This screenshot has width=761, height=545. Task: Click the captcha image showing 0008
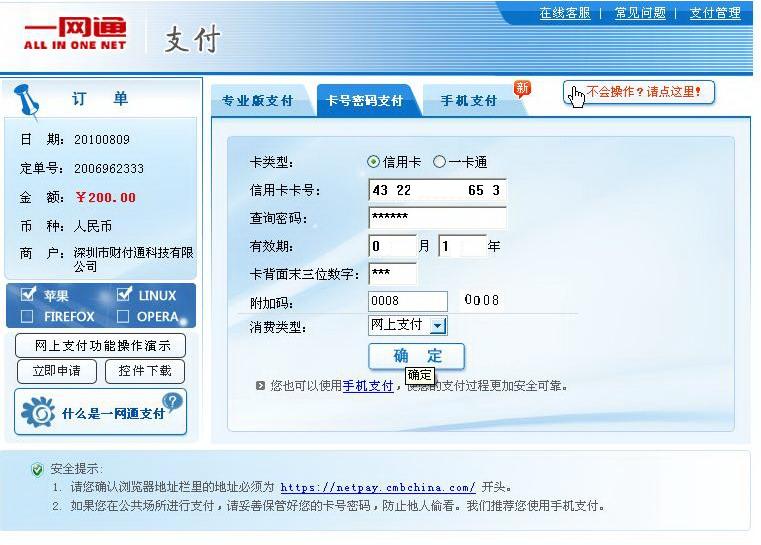click(x=481, y=300)
